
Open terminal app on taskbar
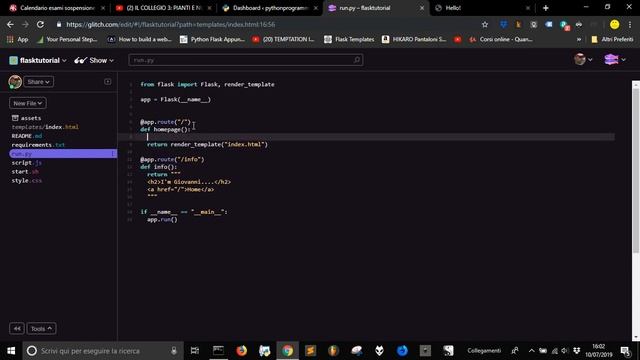pos(218,351)
